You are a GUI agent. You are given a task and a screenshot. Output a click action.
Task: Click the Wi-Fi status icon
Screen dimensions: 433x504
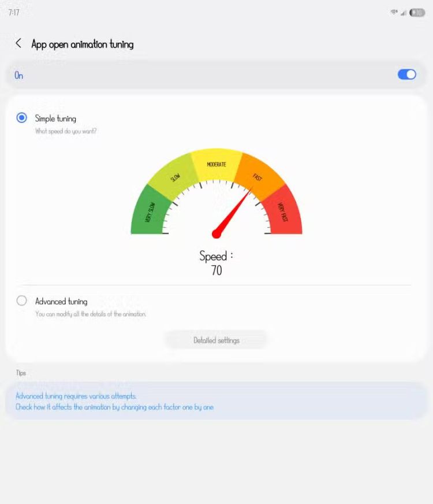[394, 12]
